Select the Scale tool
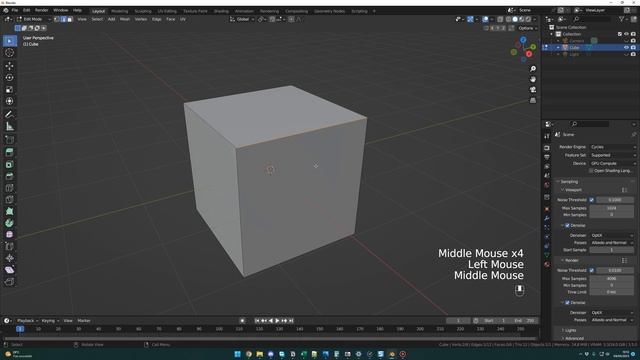Screen dimensions: 640x360 pyautogui.click(x=10, y=89)
